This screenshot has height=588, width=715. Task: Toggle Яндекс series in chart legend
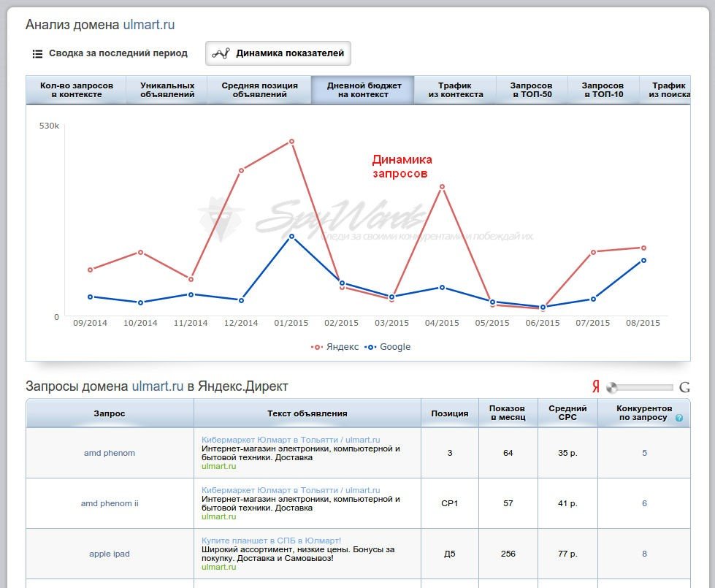336,347
